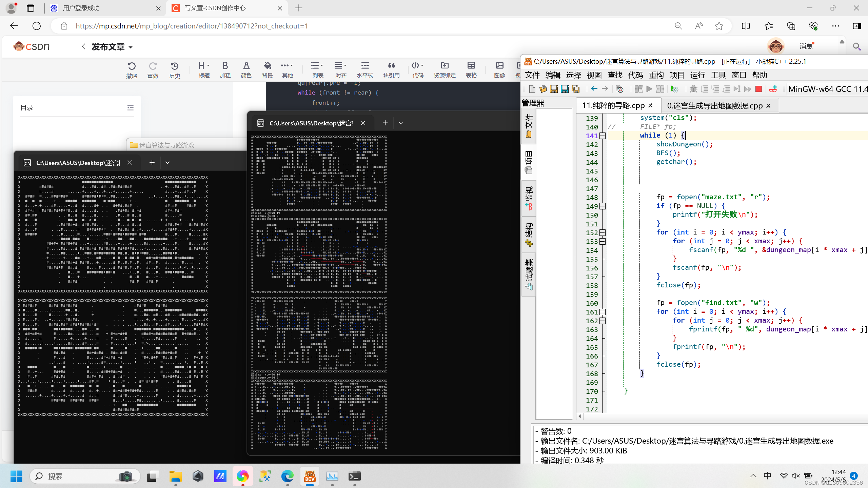Open Dev-C++ from the taskbar
This screenshot has height=488, width=868.
pos(310,476)
